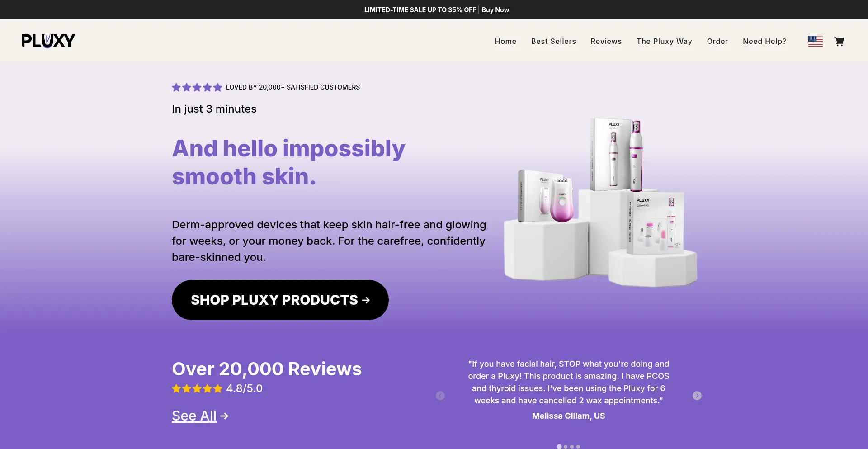Click the arrow next to See All
868x449 pixels.
click(x=225, y=416)
